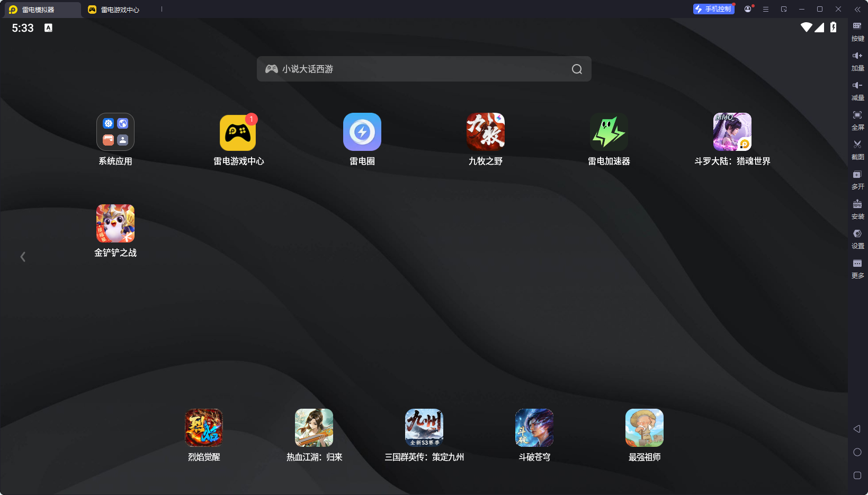The image size is (868, 495).
Task: Open the 多开 multi-instance manager
Action: [857, 179]
